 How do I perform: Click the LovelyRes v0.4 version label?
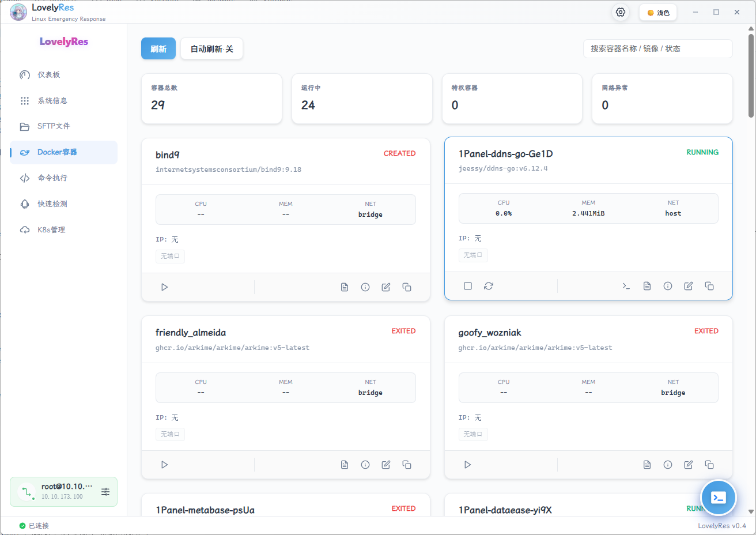(722, 526)
